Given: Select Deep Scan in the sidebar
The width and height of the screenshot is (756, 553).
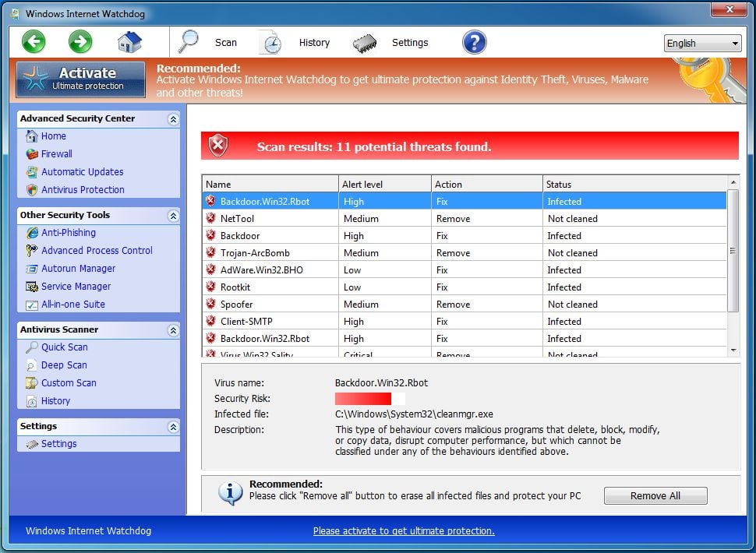Looking at the screenshot, I should [x=64, y=365].
